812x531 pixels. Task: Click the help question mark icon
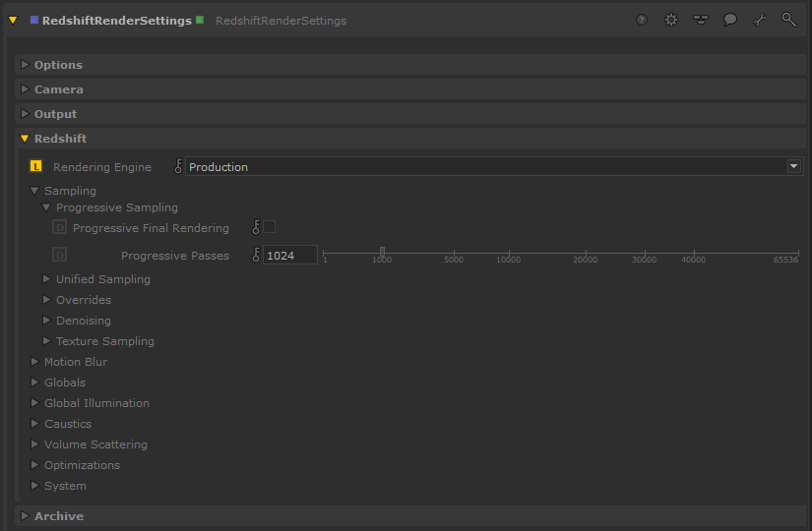pos(642,21)
